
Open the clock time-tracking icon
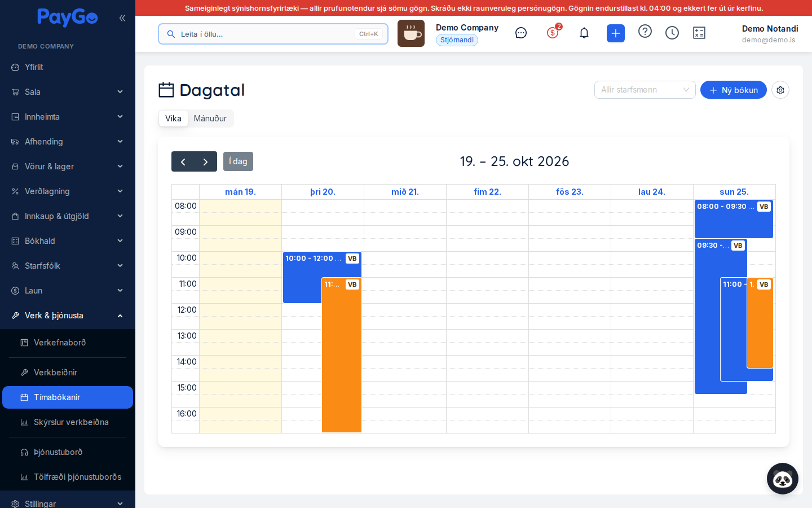[672, 33]
